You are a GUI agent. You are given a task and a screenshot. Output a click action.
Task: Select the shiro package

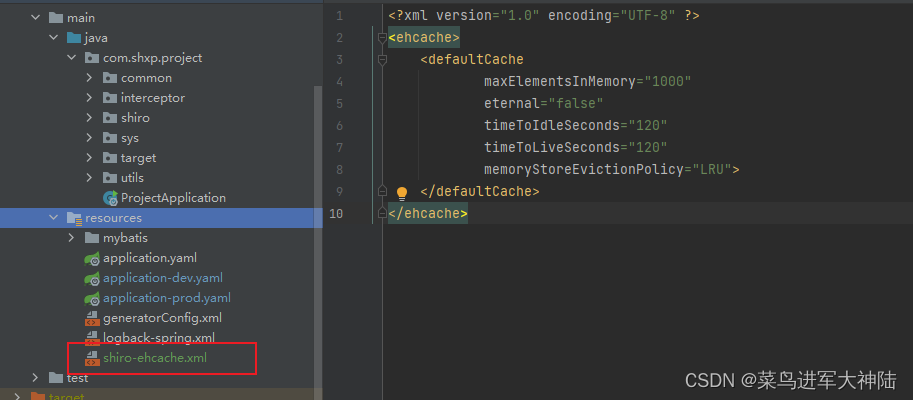point(135,118)
